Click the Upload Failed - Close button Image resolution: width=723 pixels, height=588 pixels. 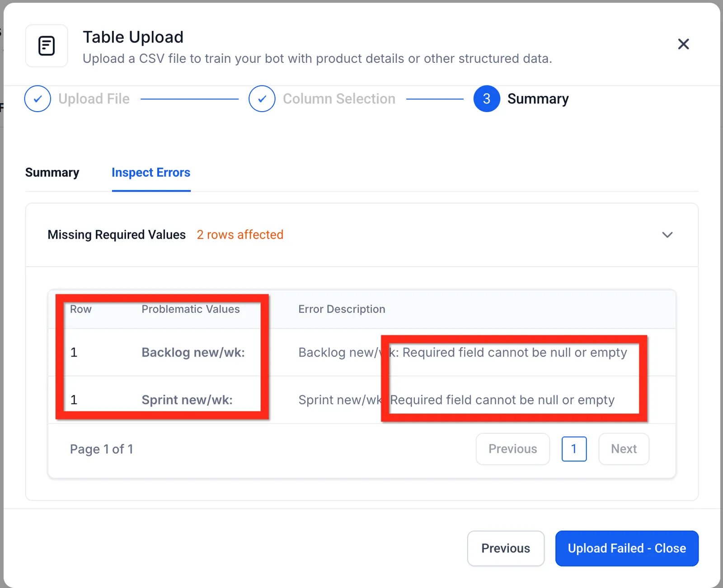coord(627,548)
